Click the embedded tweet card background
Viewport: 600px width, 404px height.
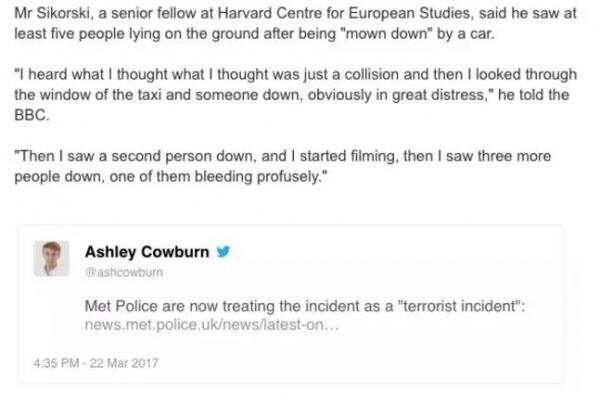click(x=290, y=304)
